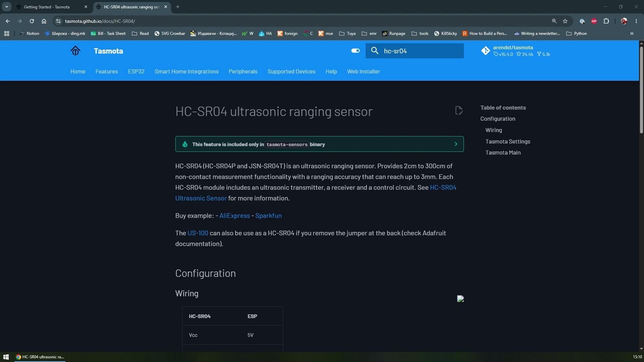The height and width of the screenshot is (362, 644).
Task: Toggle the dark/light color scheme switch
Action: point(355,51)
